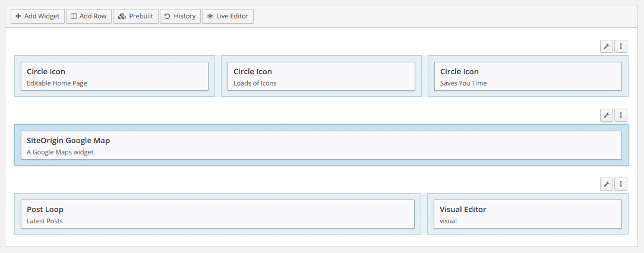Open the History panel

click(179, 16)
